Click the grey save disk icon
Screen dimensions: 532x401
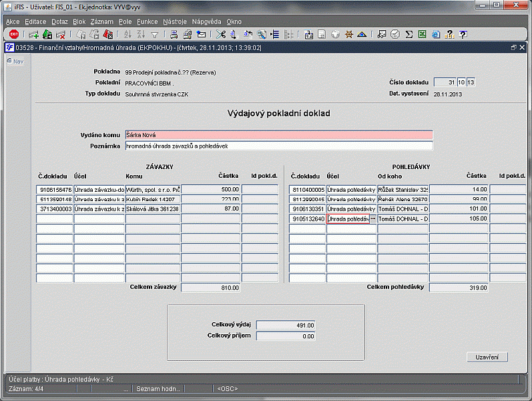[x=322, y=34]
